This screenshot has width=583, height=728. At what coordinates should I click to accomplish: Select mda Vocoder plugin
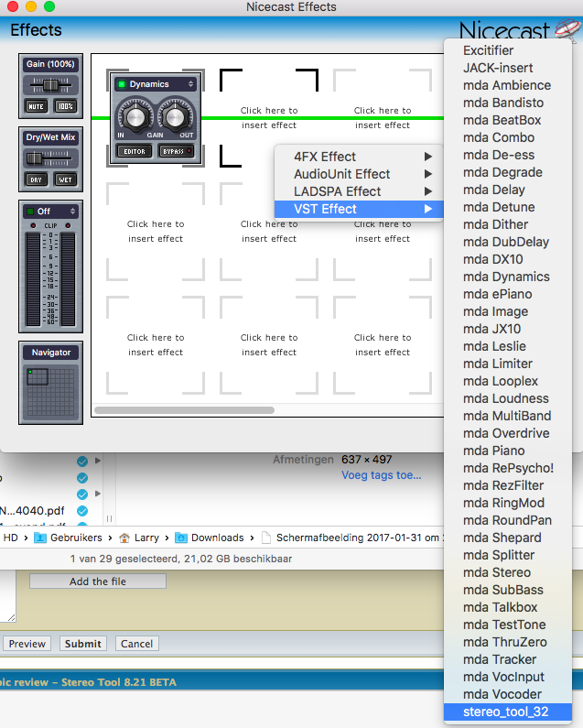pyautogui.click(x=508, y=694)
